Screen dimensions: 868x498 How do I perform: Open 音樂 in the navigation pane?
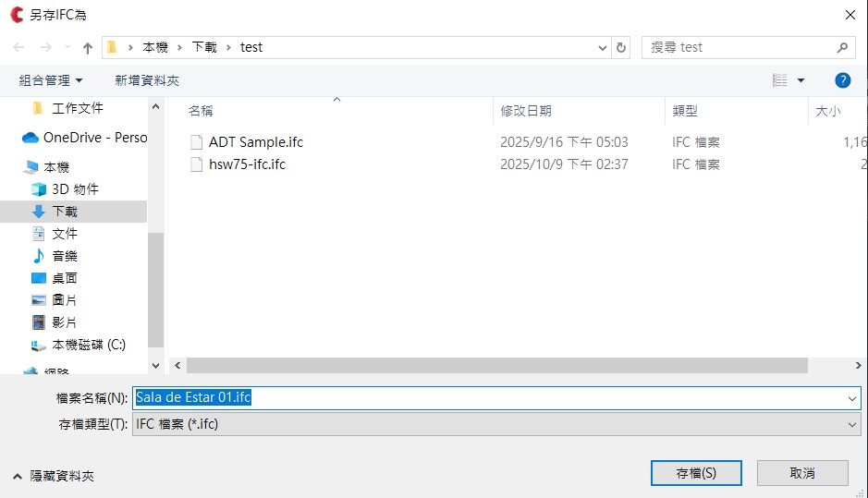pyautogui.click(x=65, y=256)
